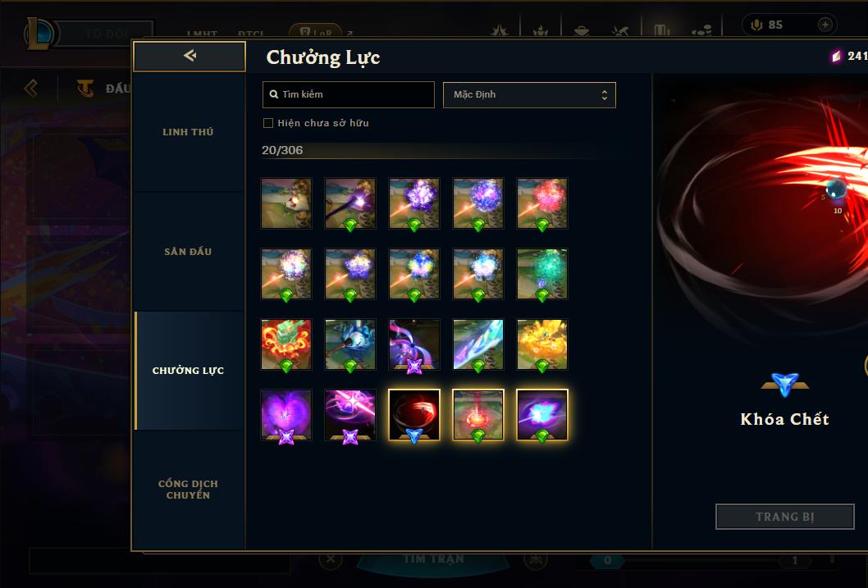Select the red Khóa Chết boom thumbnail

[414, 415]
